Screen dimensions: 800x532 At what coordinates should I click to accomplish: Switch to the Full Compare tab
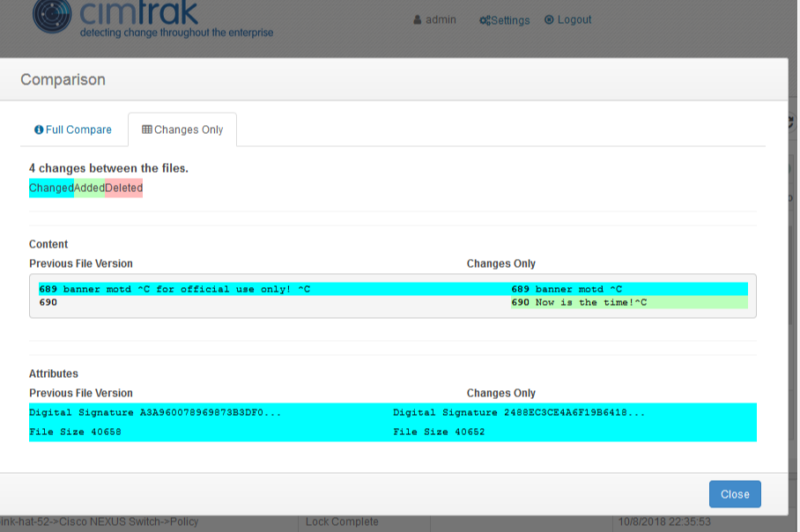[x=79, y=129]
